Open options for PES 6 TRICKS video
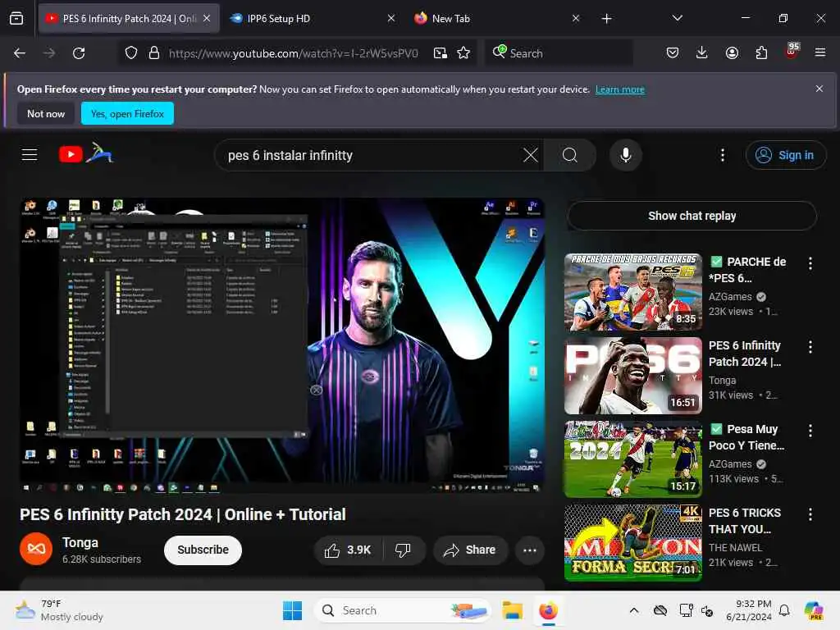The height and width of the screenshot is (630, 840). 810,514
